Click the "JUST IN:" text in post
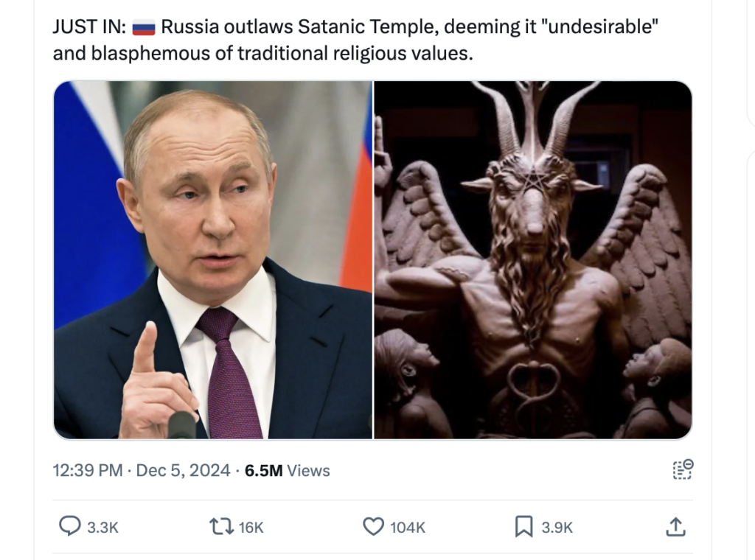755x560 pixels. tap(89, 27)
